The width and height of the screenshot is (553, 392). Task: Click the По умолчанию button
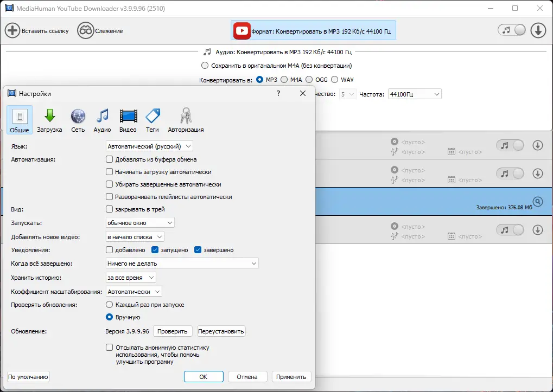click(x=28, y=376)
